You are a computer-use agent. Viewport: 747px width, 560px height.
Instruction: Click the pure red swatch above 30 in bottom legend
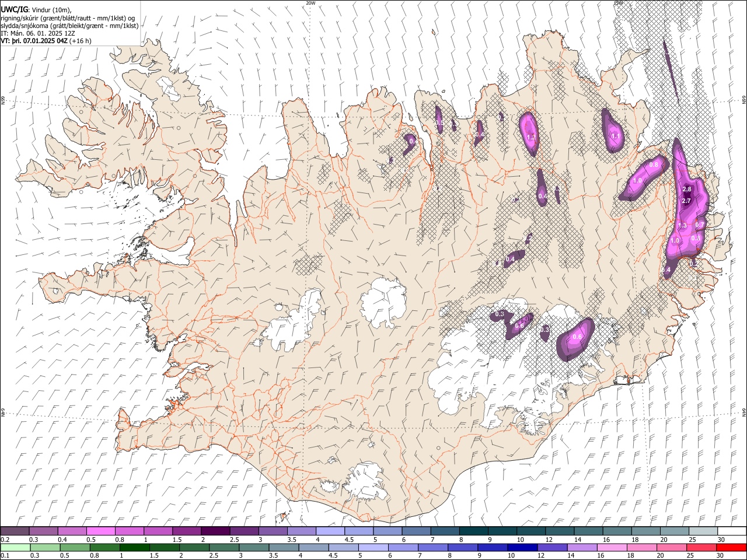[x=731, y=547]
